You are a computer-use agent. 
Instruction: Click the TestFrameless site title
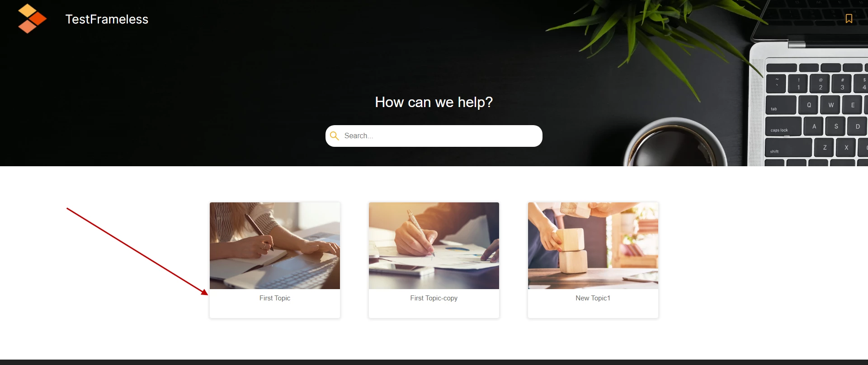pyautogui.click(x=107, y=19)
